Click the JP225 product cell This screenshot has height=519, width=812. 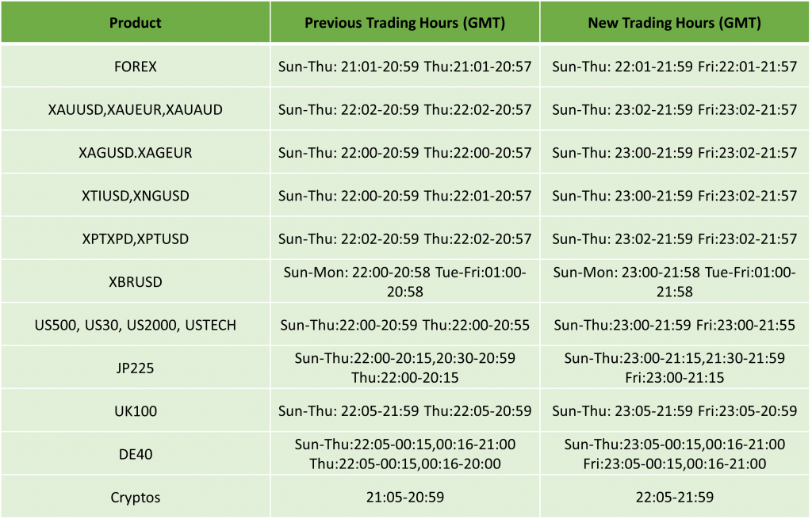(135, 368)
